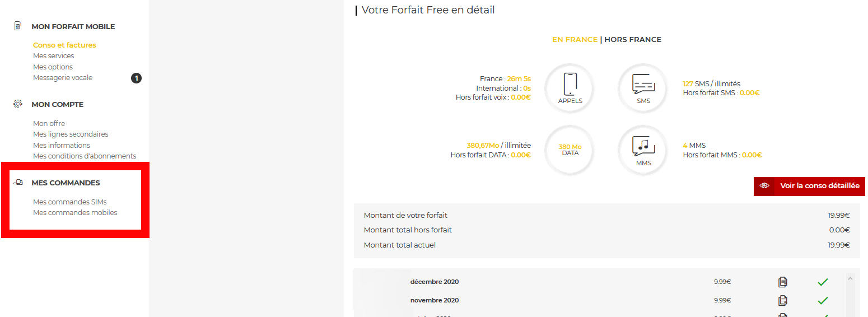Click the SMS message icon circle
Viewport: 868px width, 317px height.
point(643,88)
